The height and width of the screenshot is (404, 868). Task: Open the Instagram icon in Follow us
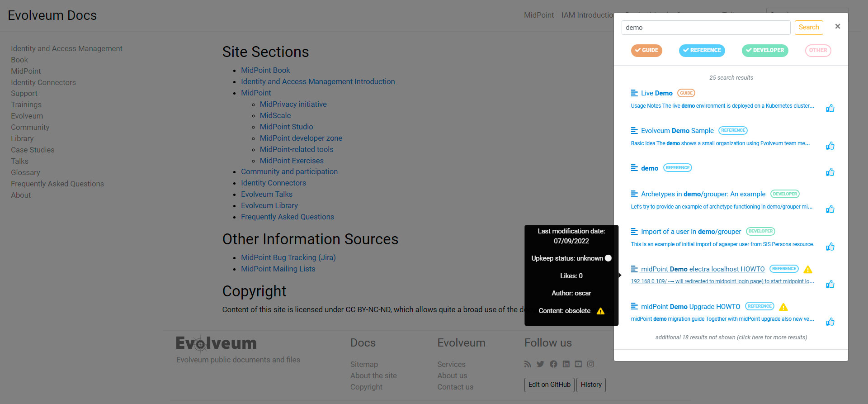(x=590, y=364)
